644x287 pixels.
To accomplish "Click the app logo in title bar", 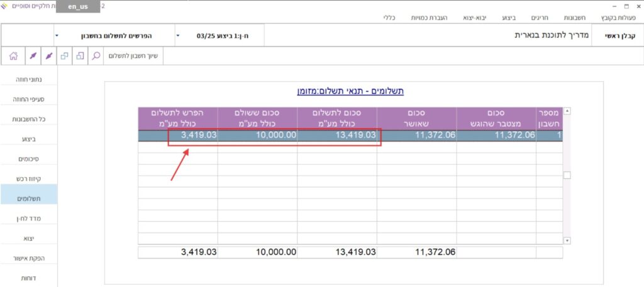I will 5,6.
